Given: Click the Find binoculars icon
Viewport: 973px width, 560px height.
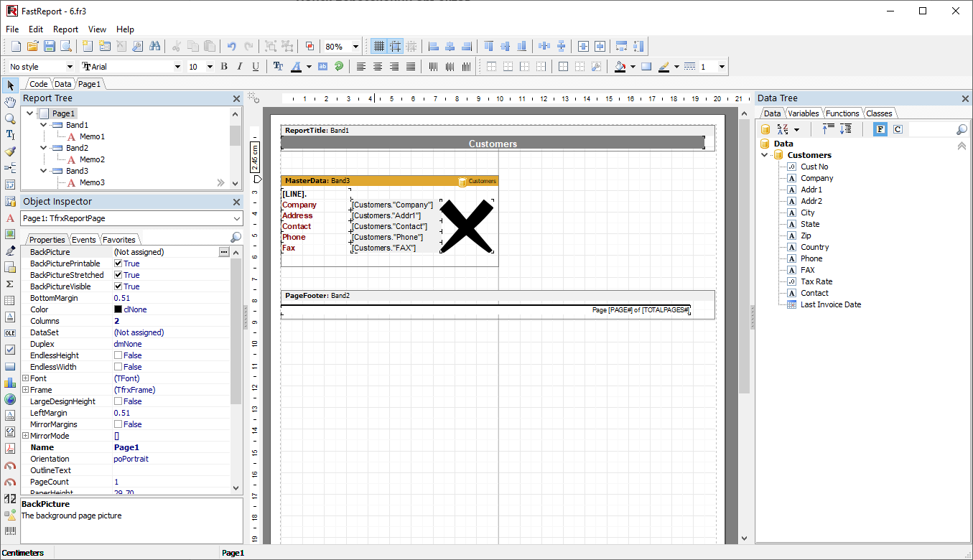Looking at the screenshot, I should tap(154, 46).
